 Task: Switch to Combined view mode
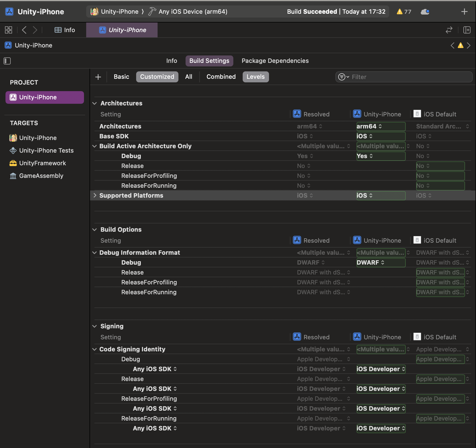(221, 77)
